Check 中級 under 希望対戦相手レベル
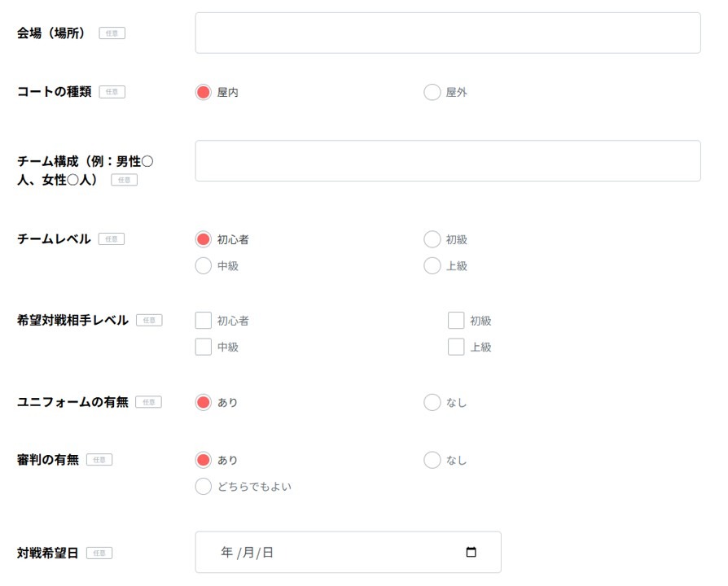The height and width of the screenshot is (586, 728). (204, 347)
